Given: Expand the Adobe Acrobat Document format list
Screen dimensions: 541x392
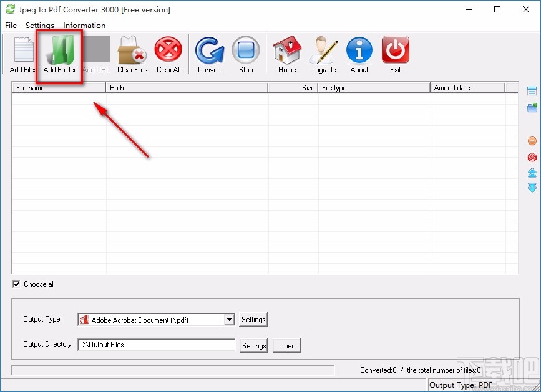Looking at the screenshot, I should (227, 319).
